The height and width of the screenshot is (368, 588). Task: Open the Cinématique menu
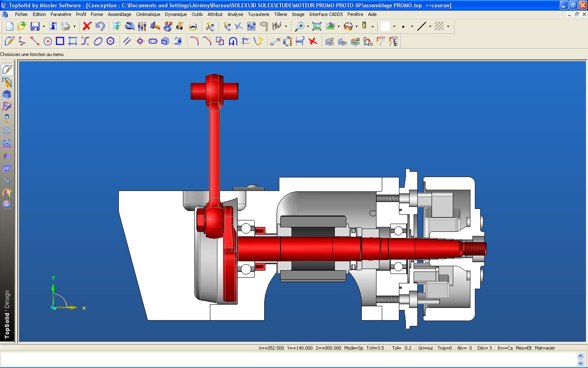[148, 14]
